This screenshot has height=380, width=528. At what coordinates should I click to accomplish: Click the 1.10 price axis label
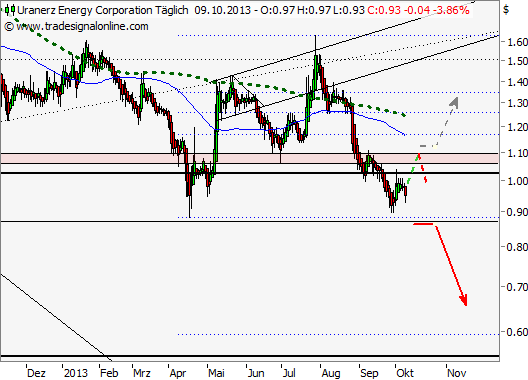tap(517, 153)
